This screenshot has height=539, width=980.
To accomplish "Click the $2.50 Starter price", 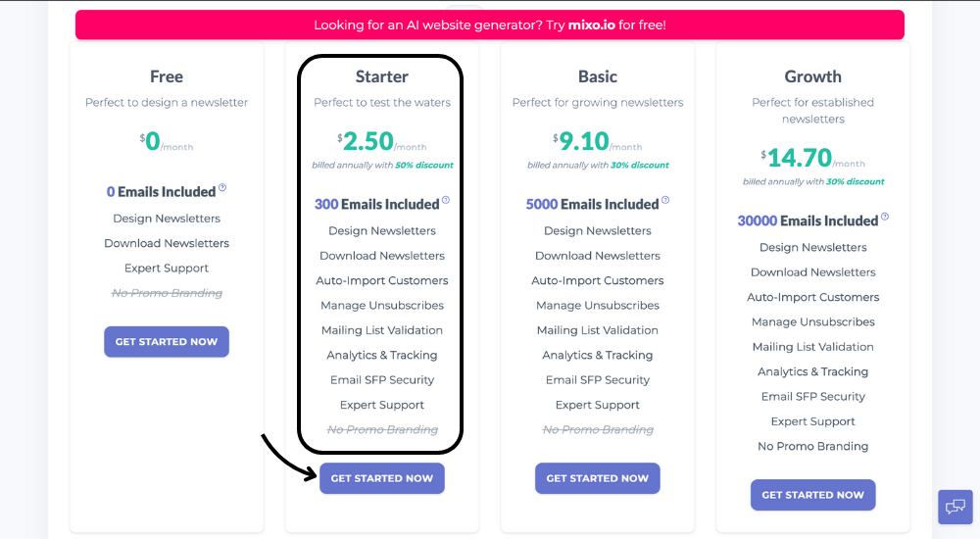I will [367, 141].
